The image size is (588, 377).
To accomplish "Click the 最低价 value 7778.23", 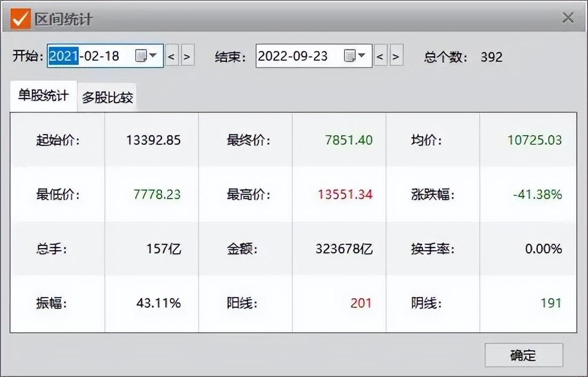I will [157, 195].
